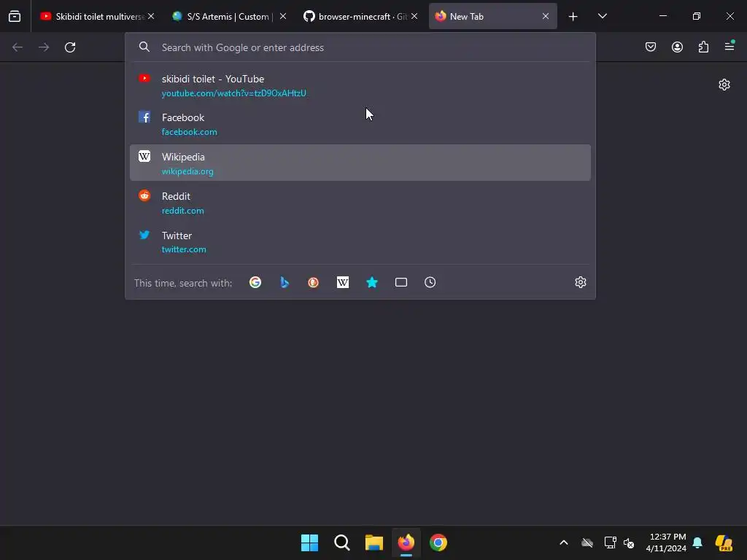Open the Windows Start menu

tap(309, 542)
